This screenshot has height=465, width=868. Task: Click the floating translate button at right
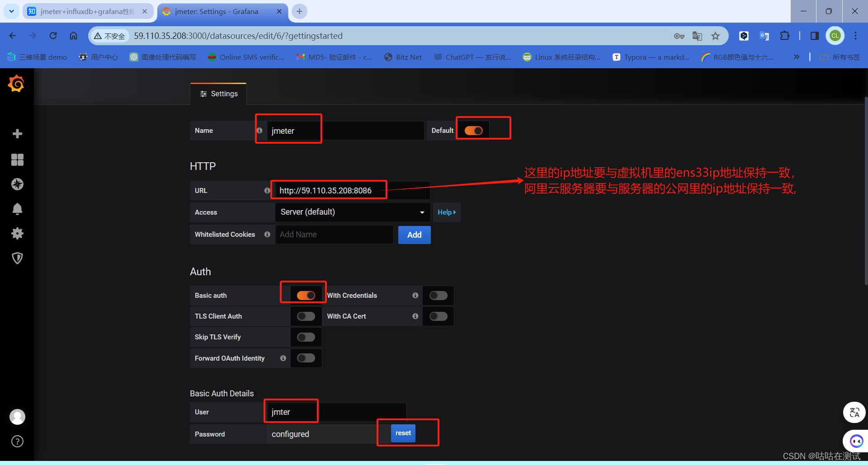(x=854, y=413)
